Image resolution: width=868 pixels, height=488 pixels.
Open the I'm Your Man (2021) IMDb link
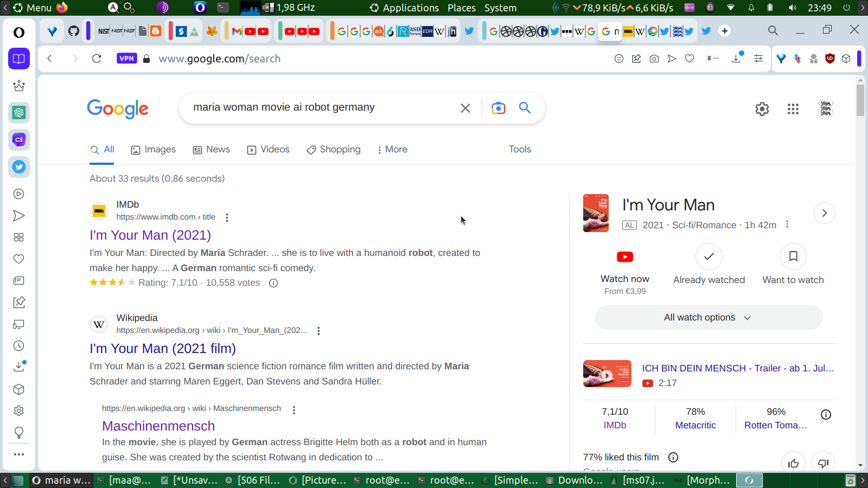pos(150,235)
